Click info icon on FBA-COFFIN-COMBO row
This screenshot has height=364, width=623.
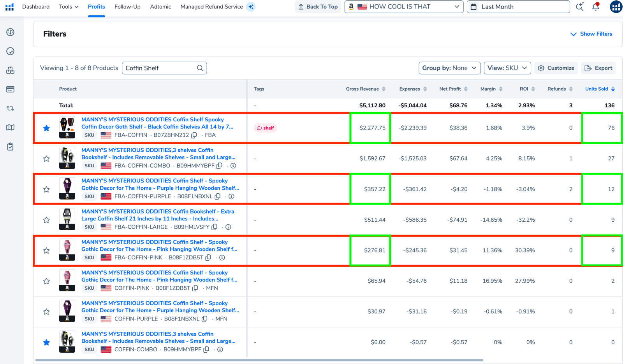pos(233,166)
